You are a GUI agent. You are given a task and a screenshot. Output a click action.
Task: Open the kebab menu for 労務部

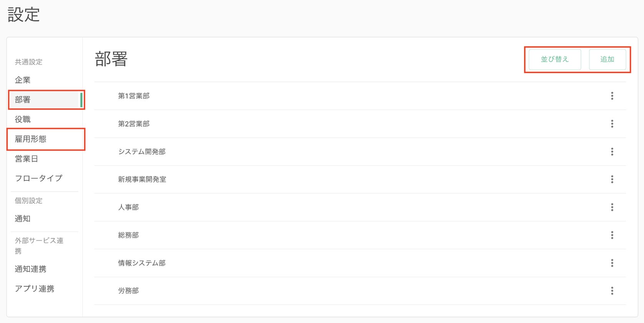pos(612,291)
